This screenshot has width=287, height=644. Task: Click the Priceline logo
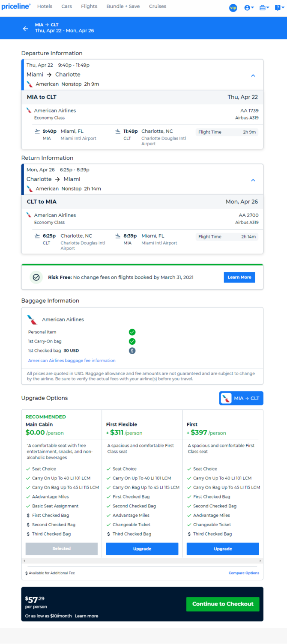click(x=16, y=6)
